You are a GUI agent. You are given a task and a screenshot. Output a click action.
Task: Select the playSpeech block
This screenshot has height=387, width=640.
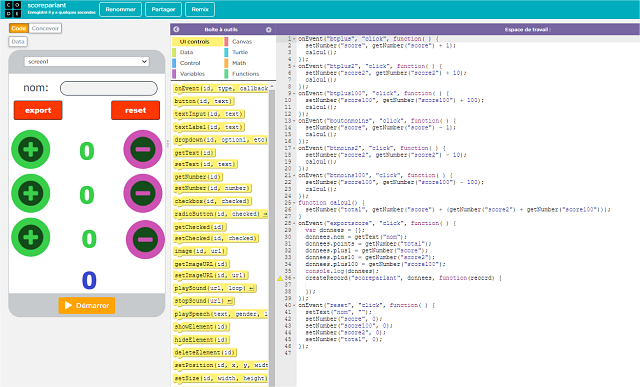[221, 314]
